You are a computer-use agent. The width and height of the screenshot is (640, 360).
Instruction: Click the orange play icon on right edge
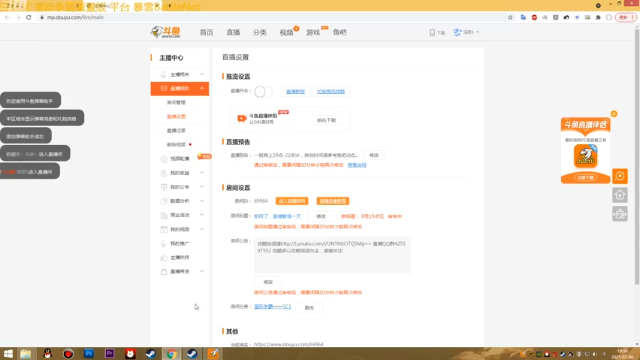coord(620,176)
